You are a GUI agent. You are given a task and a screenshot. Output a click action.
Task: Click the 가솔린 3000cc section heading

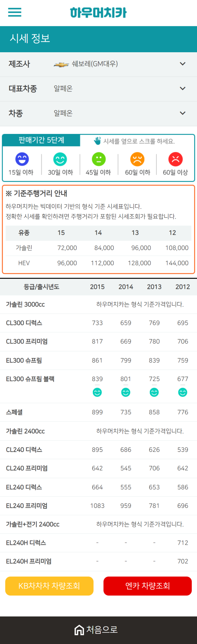(x=25, y=304)
